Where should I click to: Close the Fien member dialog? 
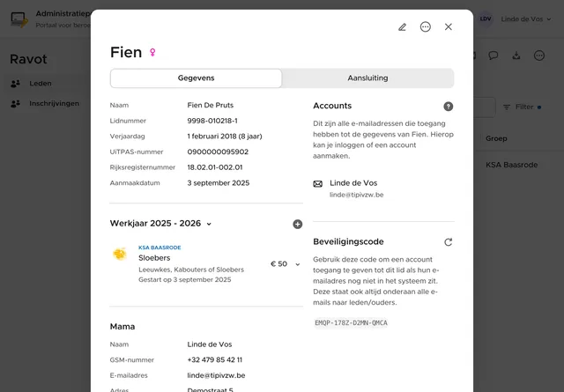coord(449,27)
